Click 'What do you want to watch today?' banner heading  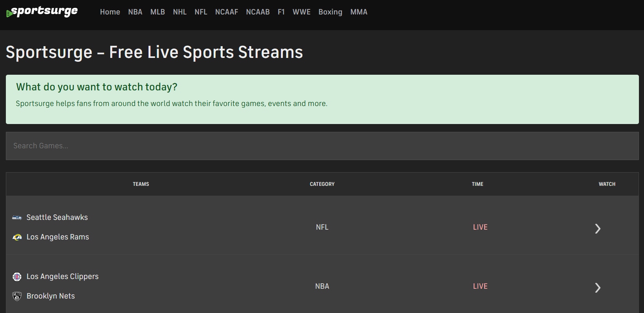coord(97,87)
